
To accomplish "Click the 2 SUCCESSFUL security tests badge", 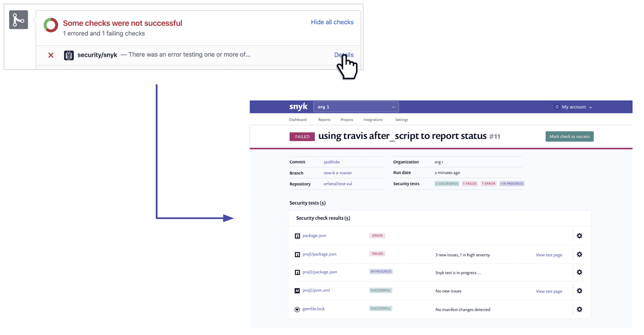I will tap(447, 183).
